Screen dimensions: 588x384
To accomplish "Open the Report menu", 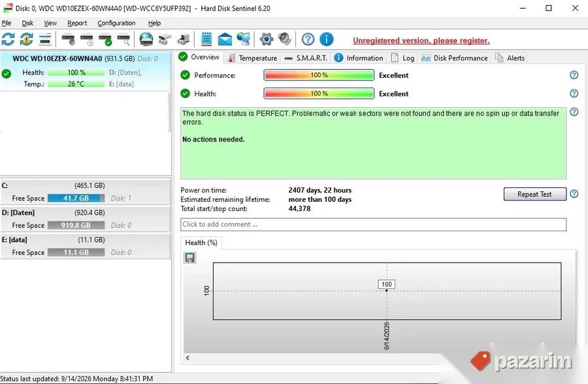I will [77, 24].
